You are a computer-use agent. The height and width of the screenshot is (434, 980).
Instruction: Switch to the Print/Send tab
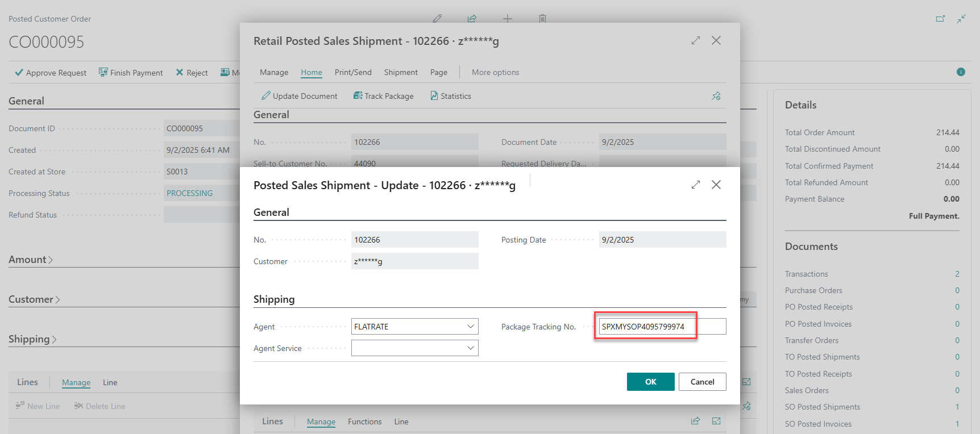pyautogui.click(x=353, y=72)
